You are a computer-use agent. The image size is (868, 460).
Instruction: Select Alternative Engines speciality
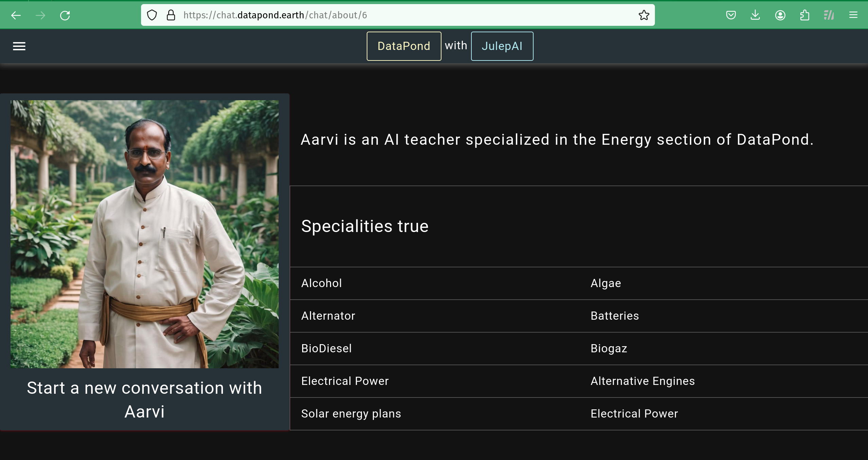click(642, 381)
